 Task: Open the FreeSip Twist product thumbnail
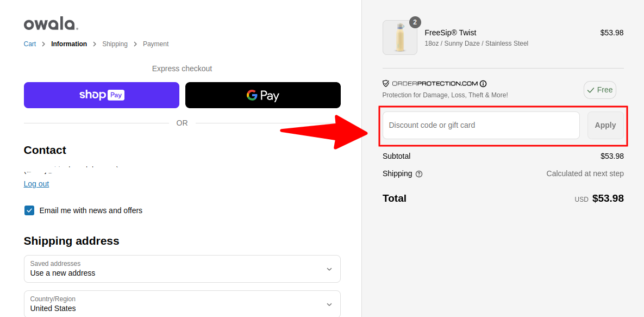click(400, 38)
